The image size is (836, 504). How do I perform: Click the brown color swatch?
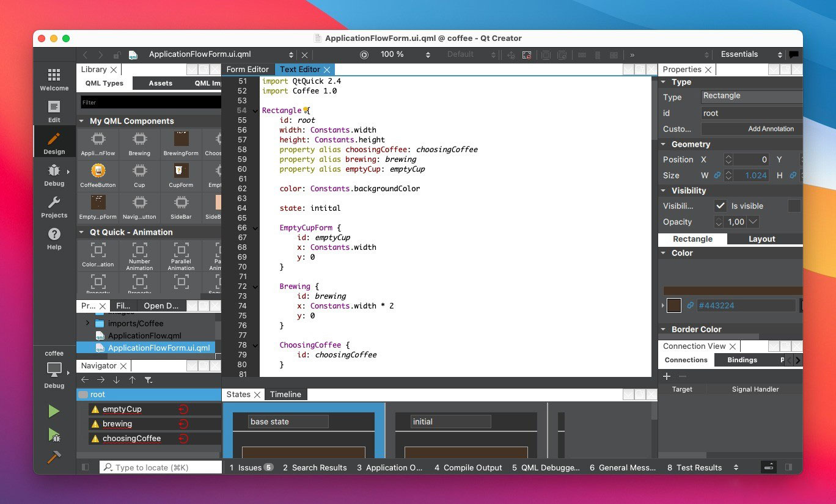(x=674, y=305)
